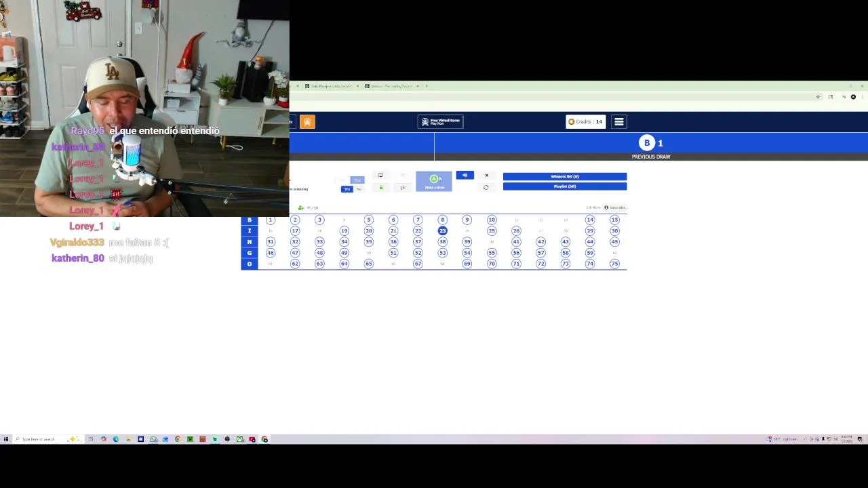Viewport: 868px width, 488px height.
Task: Click the browser profile avatar icon
Action: click(x=853, y=97)
